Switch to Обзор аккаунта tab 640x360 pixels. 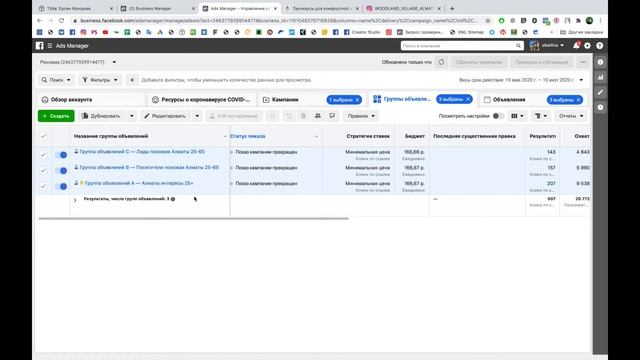[90, 100]
